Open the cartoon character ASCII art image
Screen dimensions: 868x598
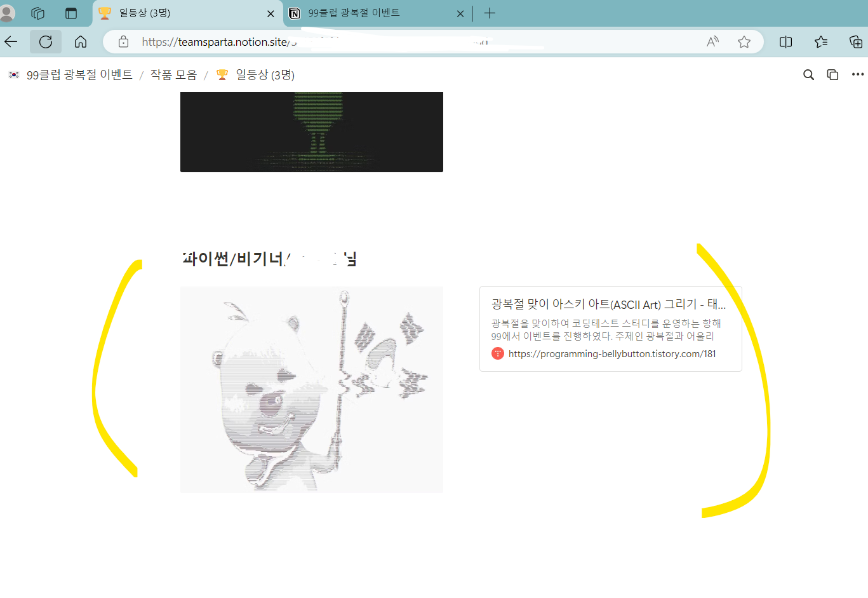312,390
